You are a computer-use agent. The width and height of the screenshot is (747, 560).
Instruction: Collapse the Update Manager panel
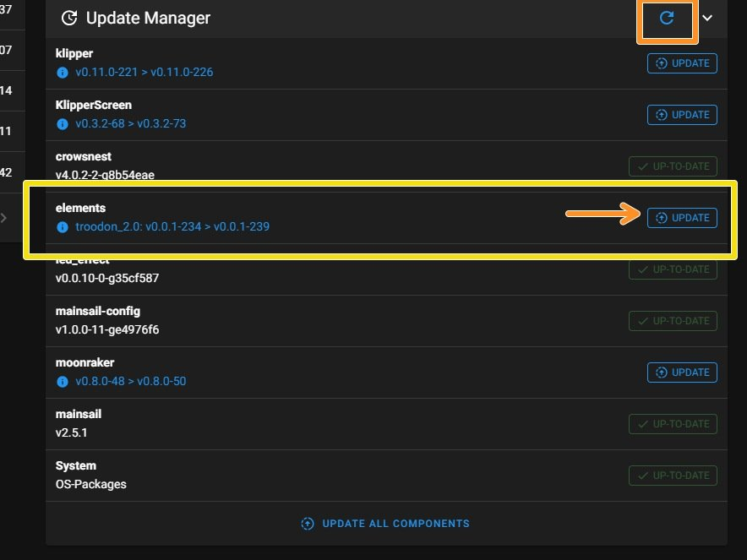coord(707,18)
